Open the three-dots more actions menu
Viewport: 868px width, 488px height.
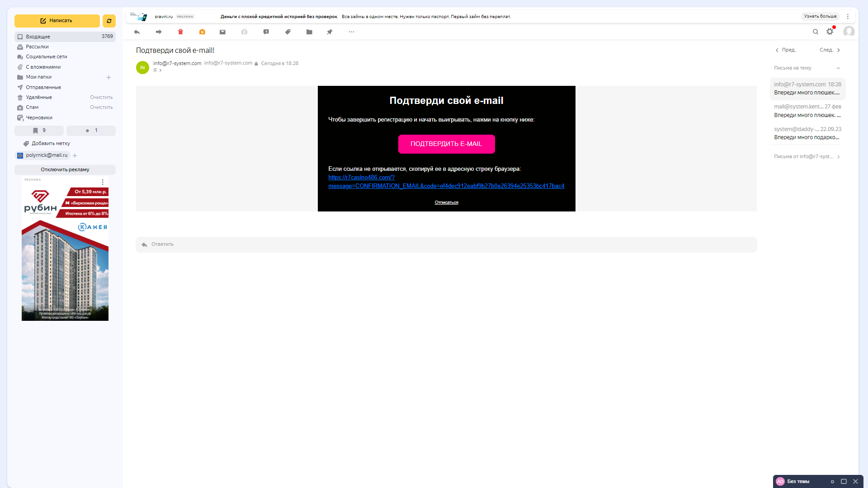pos(351,32)
